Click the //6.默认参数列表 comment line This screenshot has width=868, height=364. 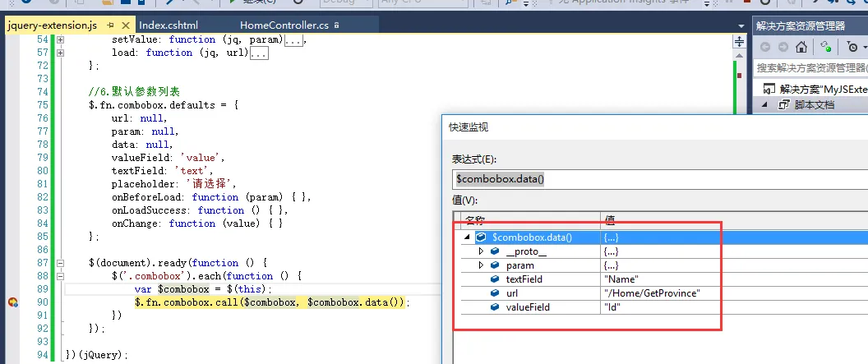point(134,91)
